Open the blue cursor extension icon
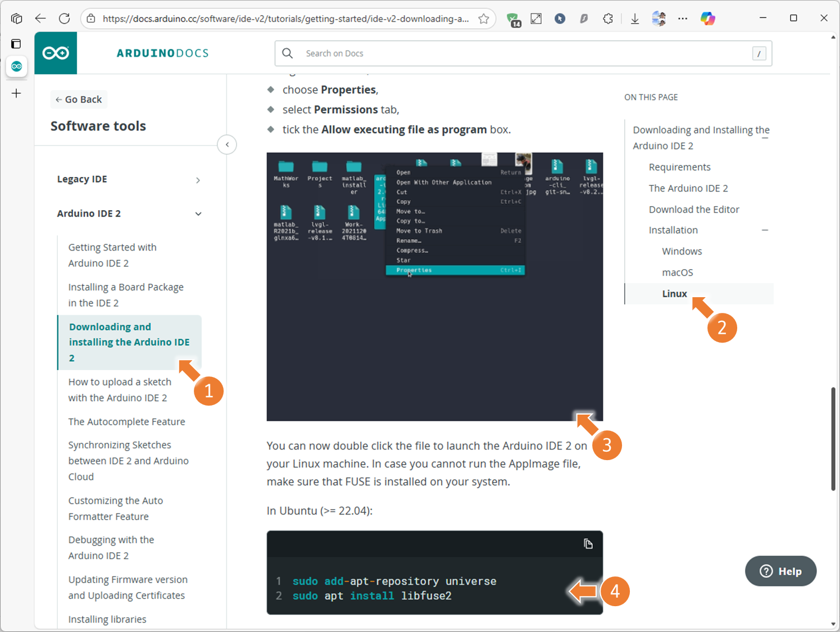Viewport: 840px width, 632px height. 560,19
